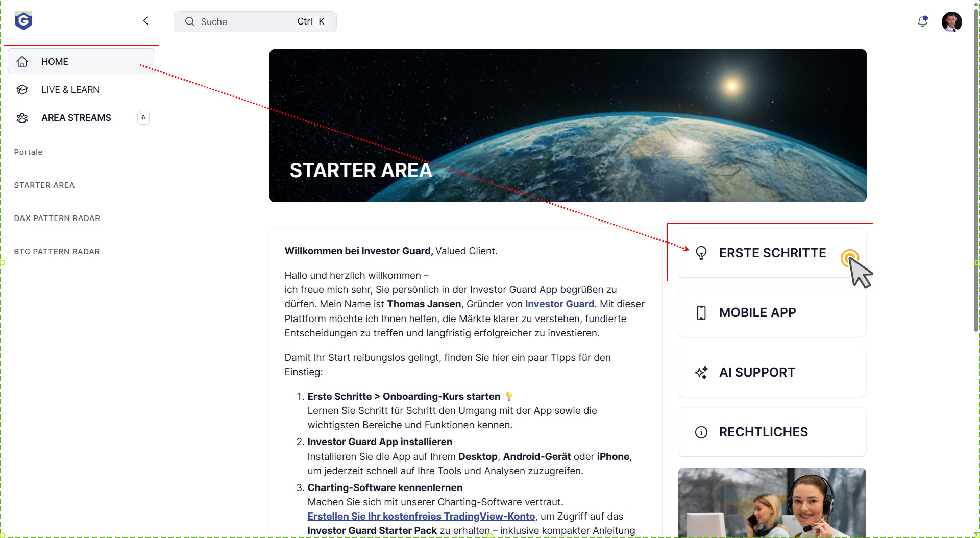Click the graduation cap icon
This screenshot has height=538, width=980.
(x=22, y=90)
